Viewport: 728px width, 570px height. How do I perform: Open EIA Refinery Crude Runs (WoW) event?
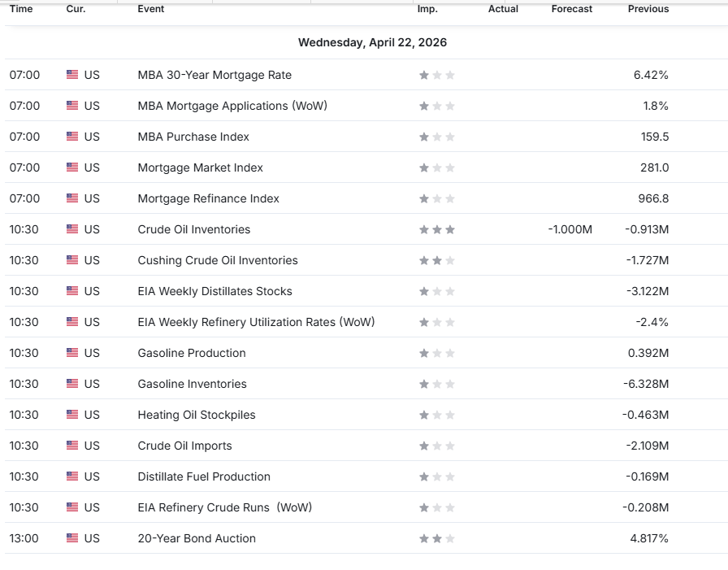pos(225,507)
